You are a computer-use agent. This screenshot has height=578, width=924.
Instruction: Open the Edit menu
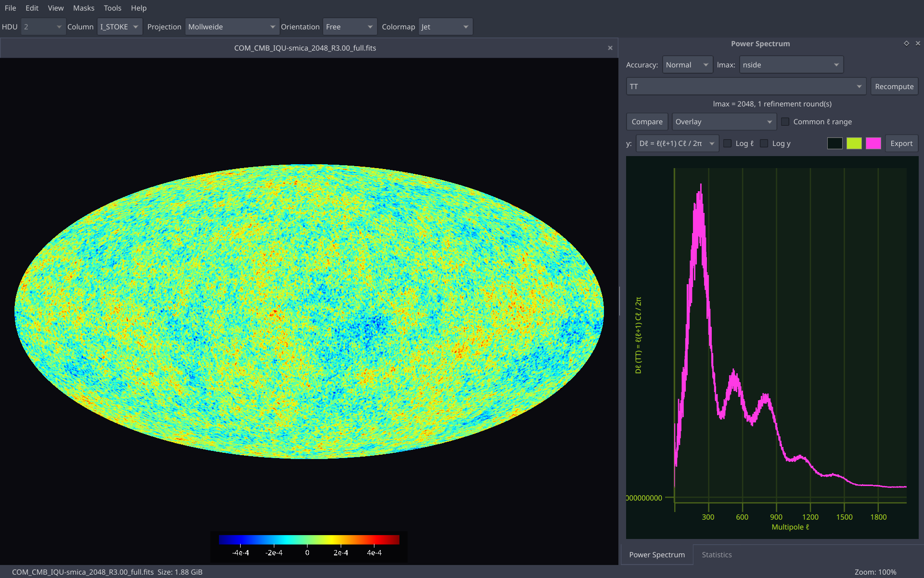tap(32, 8)
